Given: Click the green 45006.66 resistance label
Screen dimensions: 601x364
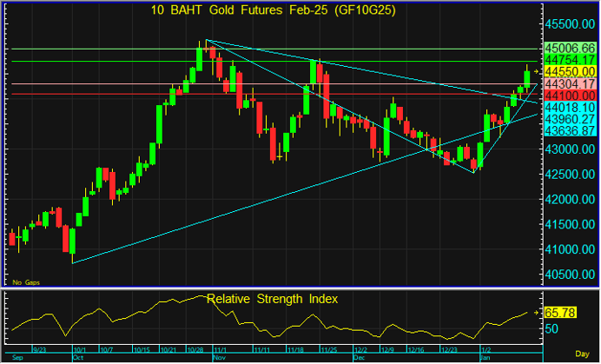Looking at the screenshot, I should point(570,48).
